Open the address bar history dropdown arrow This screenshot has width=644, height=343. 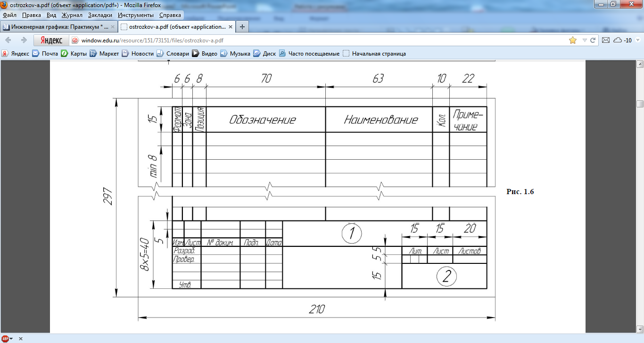(585, 41)
